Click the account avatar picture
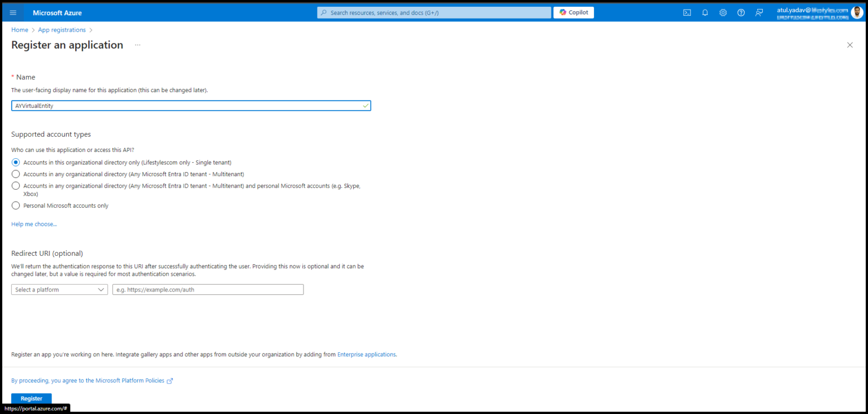Screen dimensions: 868x414 tap(857, 12)
